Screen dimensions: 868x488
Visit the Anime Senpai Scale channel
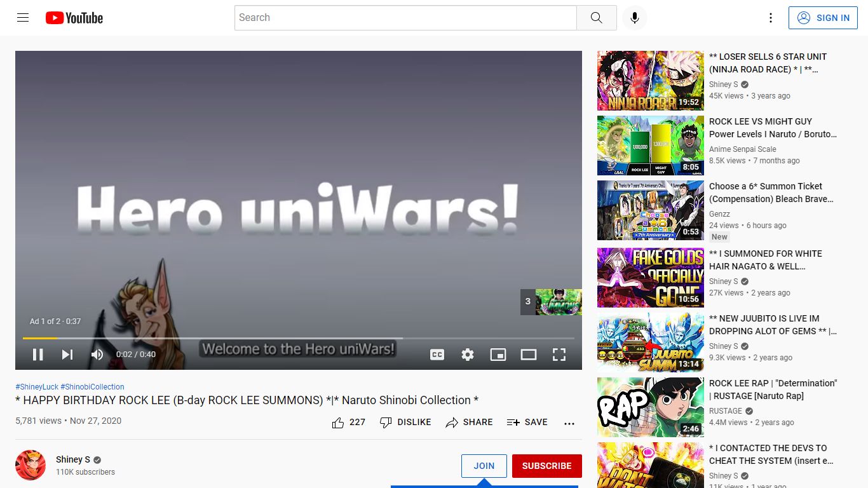point(743,149)
